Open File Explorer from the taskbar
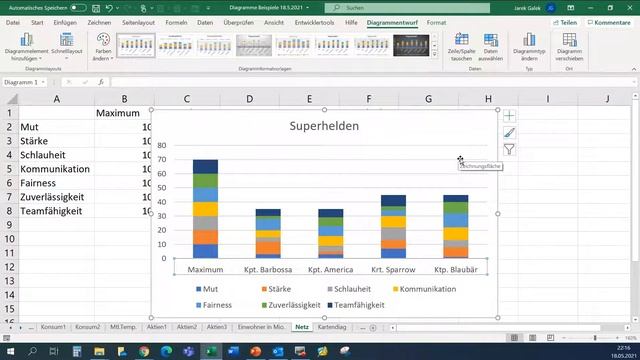640x360 pixels. click(99, 351)
